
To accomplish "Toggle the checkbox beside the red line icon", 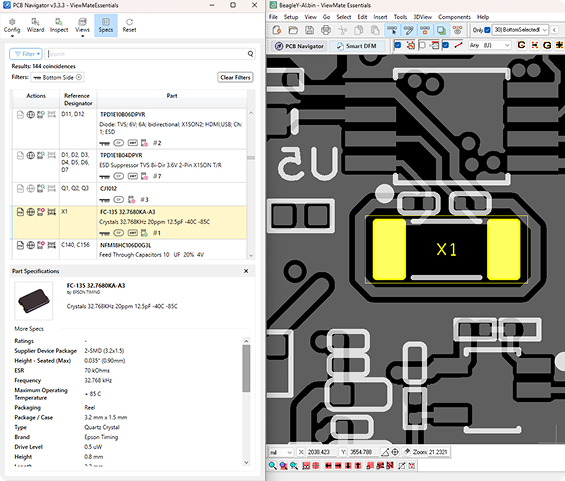I will [x=446, y=45].
